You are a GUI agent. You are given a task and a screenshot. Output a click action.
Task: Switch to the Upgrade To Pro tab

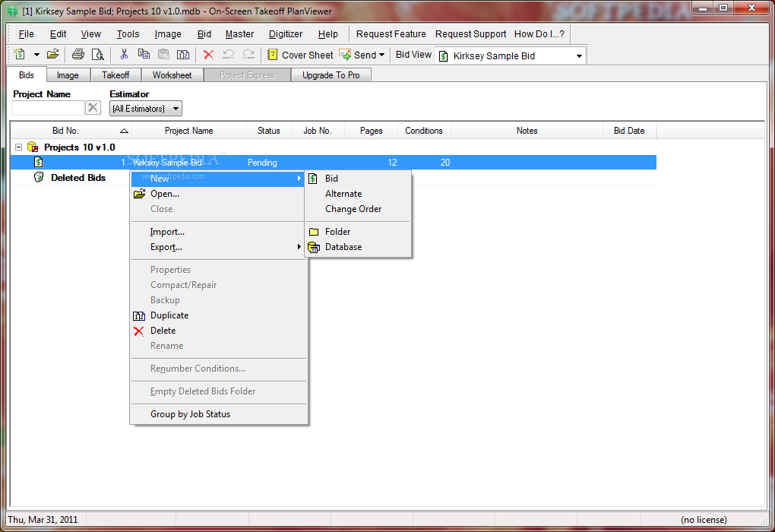pos(331,75)
